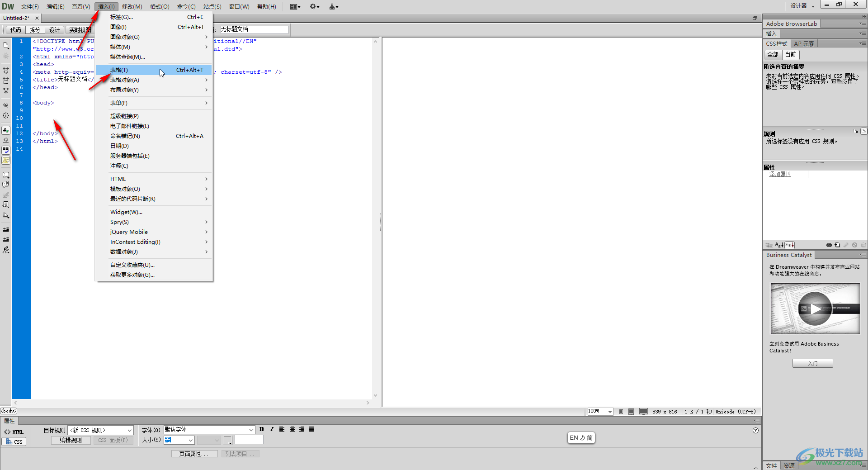Expand jQuery Mobile submenu
Image resolution: width=868 pixels, height=470 pixels.
pyautogui.click(x=154, y=232)
